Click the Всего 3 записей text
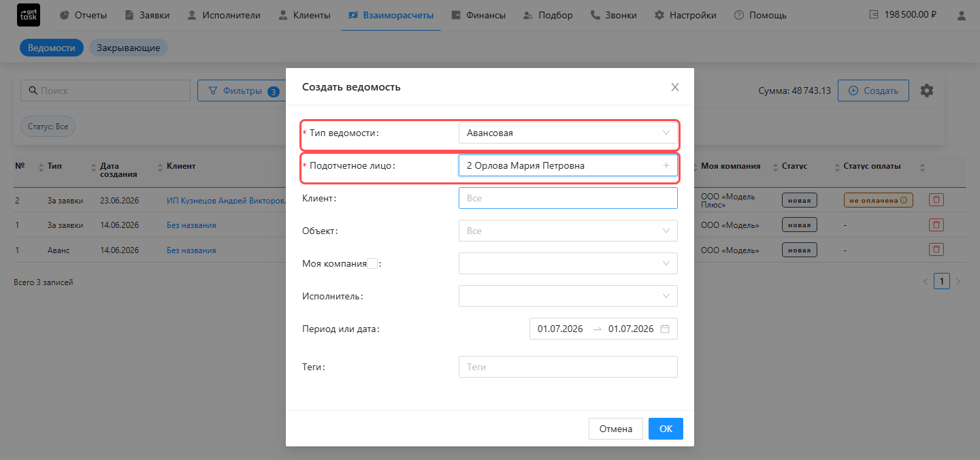 tap(44, 282)
